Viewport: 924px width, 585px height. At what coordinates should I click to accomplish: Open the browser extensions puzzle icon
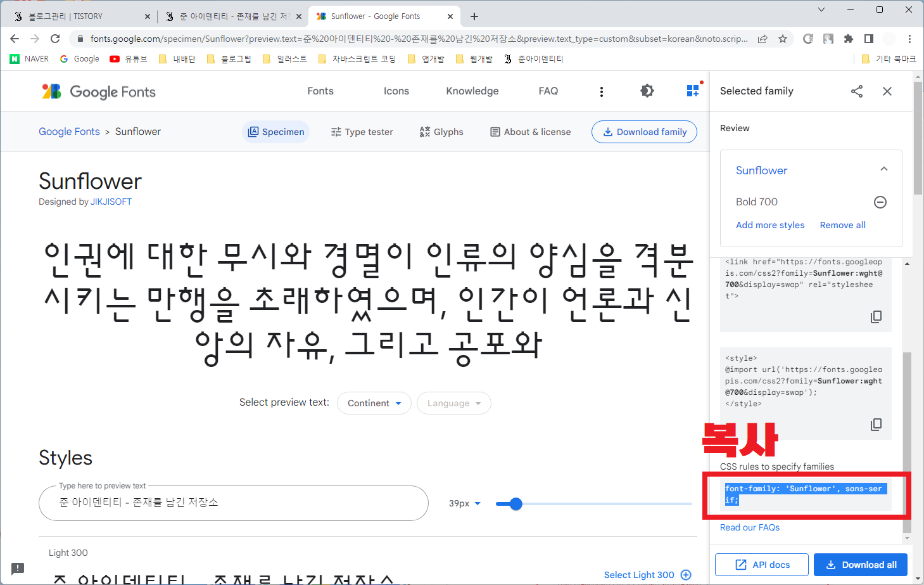849,39
